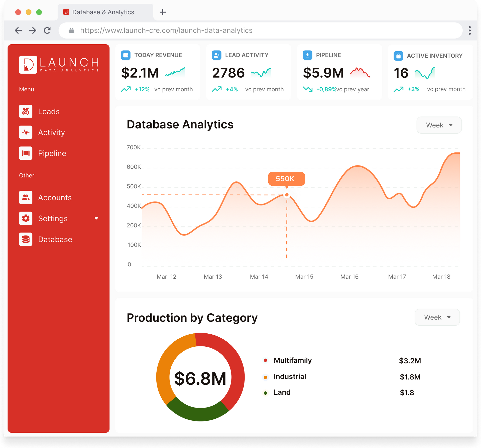Screen dimensions: 481x448
Task: Click the Lead Activity person-plus icon
Action: [x=216, y=55]
